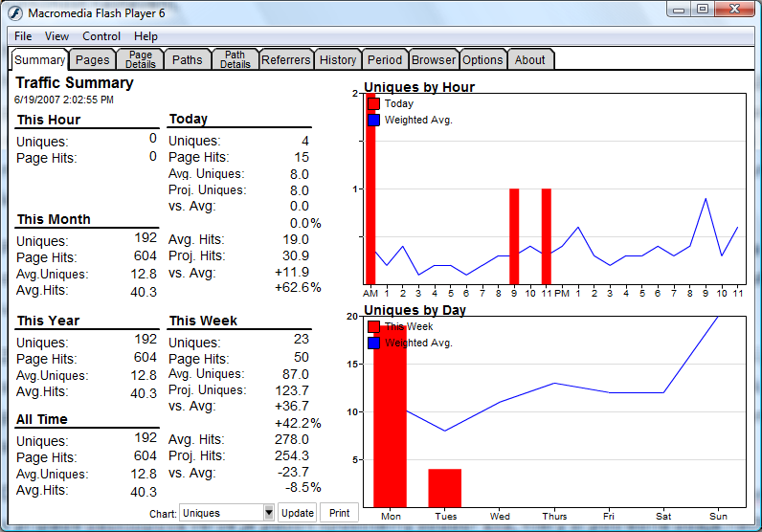The width and height of the screenshot is (762, 532).
Task: Click the +62.6% value under Today
Action: 298,287
